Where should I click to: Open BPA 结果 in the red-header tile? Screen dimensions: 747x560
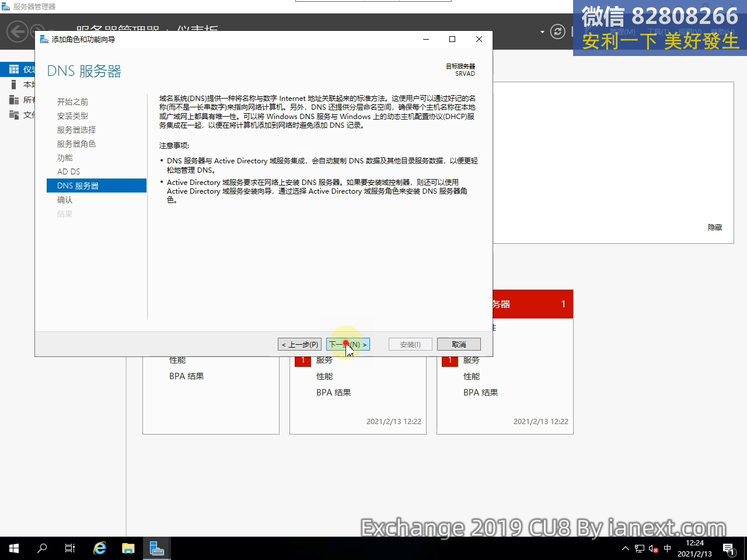coord(481,393)
